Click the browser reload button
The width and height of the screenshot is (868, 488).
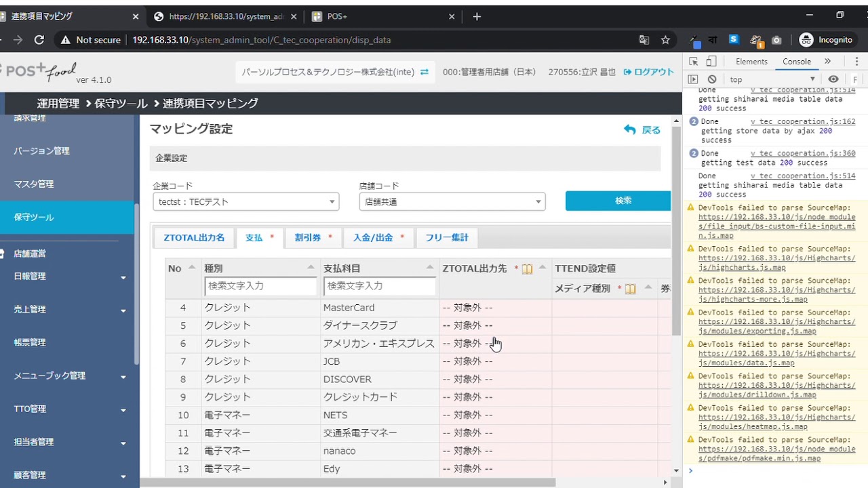39,40
